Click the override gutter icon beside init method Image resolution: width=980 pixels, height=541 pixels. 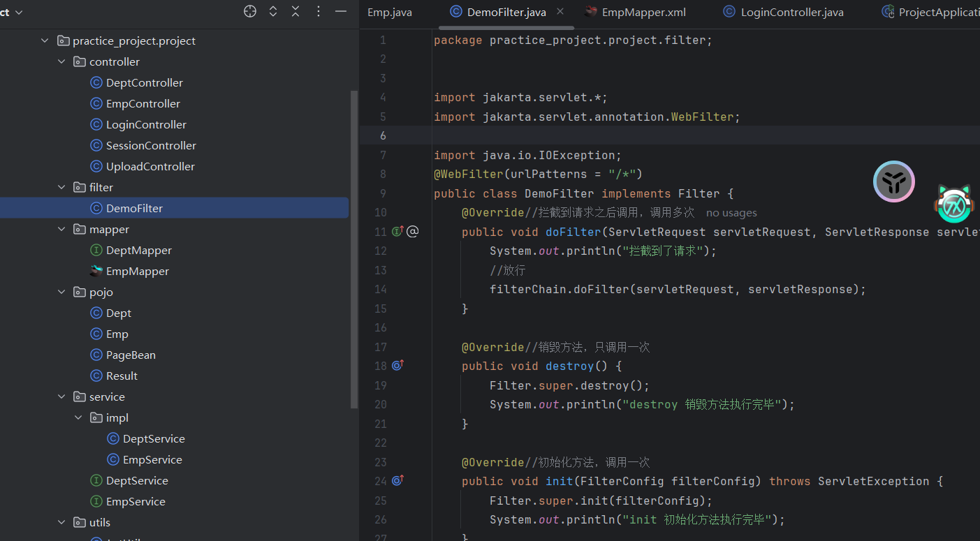pos(397,480)
